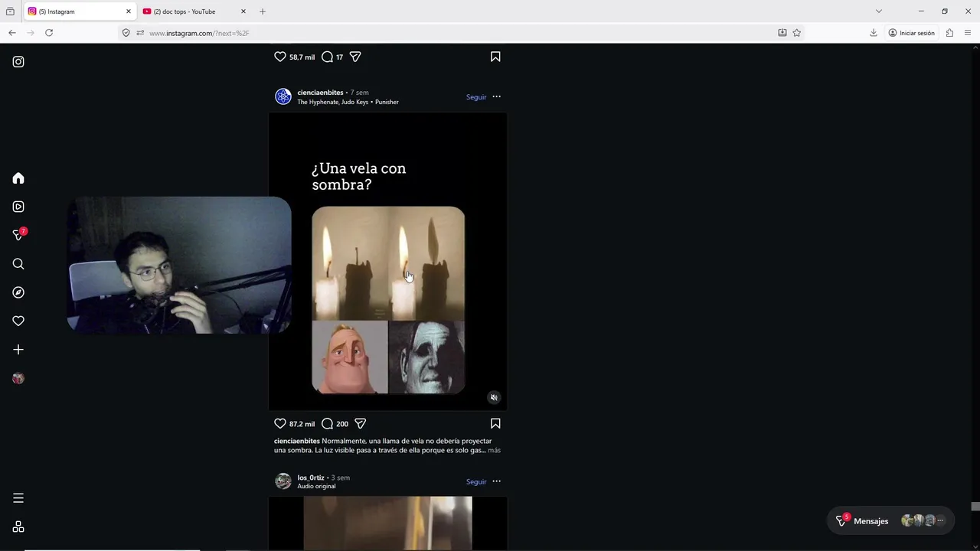Screen dimensions: 980x551
Task: Open browser extensions icon
Action: 949,33
